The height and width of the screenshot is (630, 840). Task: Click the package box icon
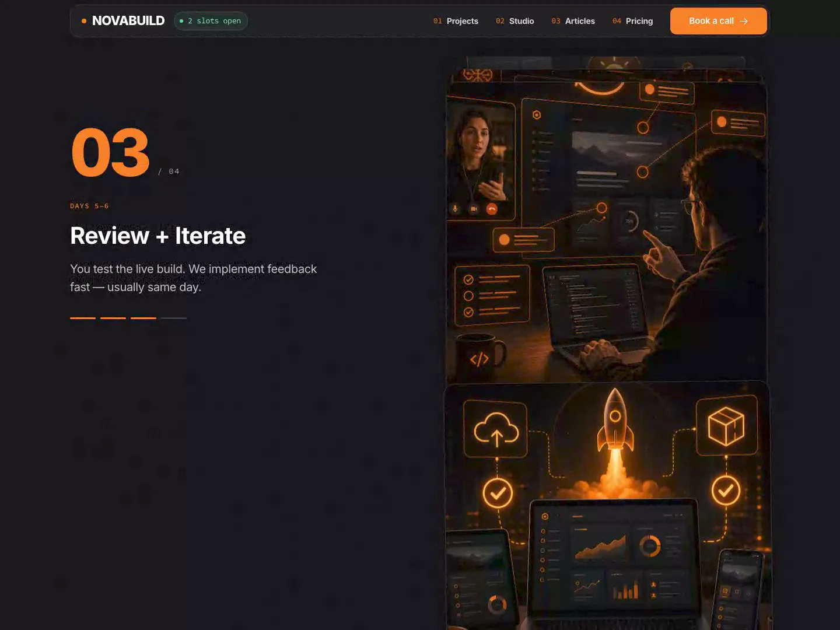point(726,426)
